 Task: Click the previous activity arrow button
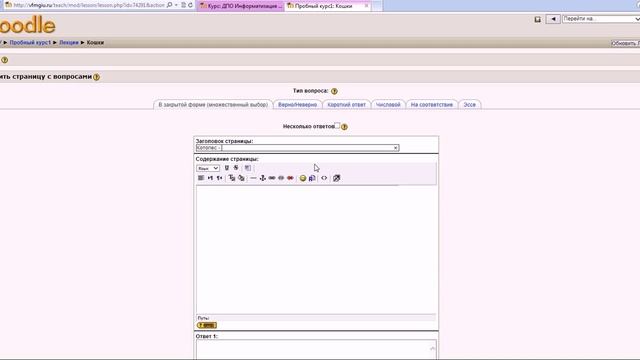[x=553, y=19]
